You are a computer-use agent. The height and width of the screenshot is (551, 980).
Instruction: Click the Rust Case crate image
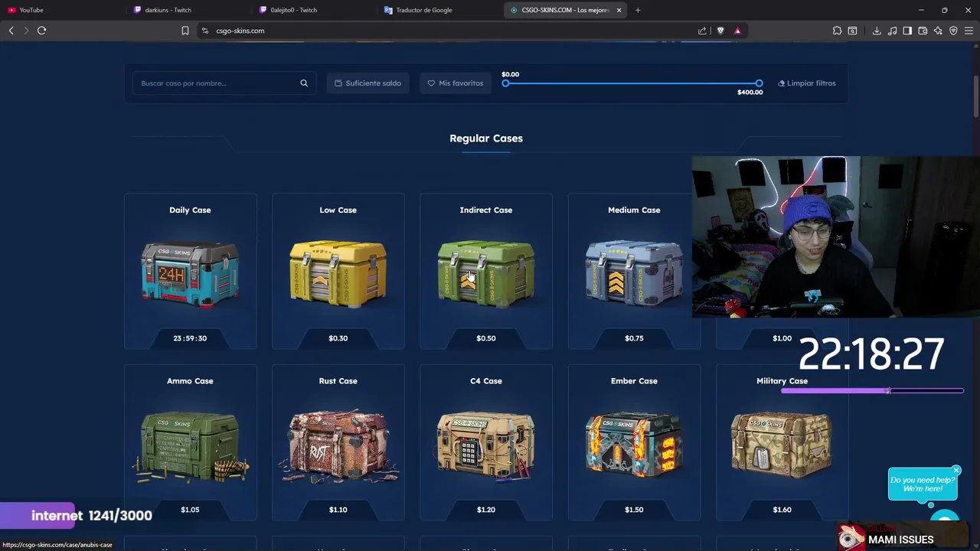click(x=338, y=447)
